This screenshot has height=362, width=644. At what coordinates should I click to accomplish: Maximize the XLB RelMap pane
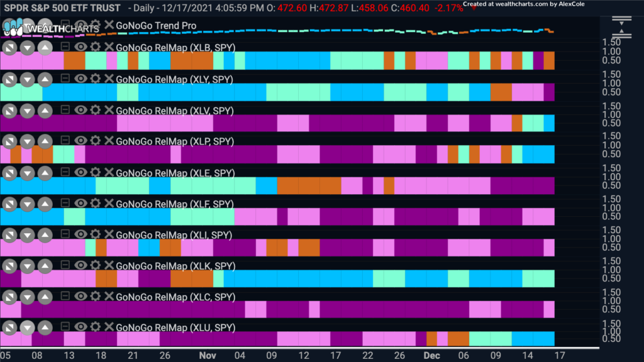pos(9,48)
